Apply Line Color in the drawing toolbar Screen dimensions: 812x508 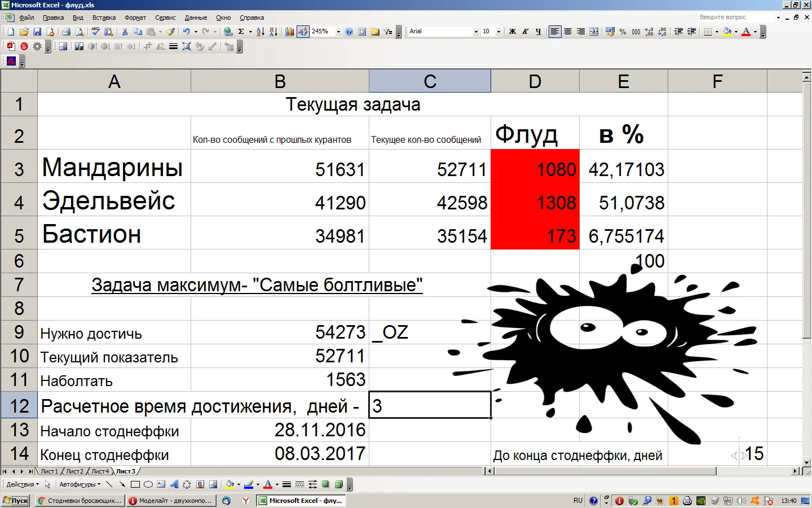coord(249,484)
